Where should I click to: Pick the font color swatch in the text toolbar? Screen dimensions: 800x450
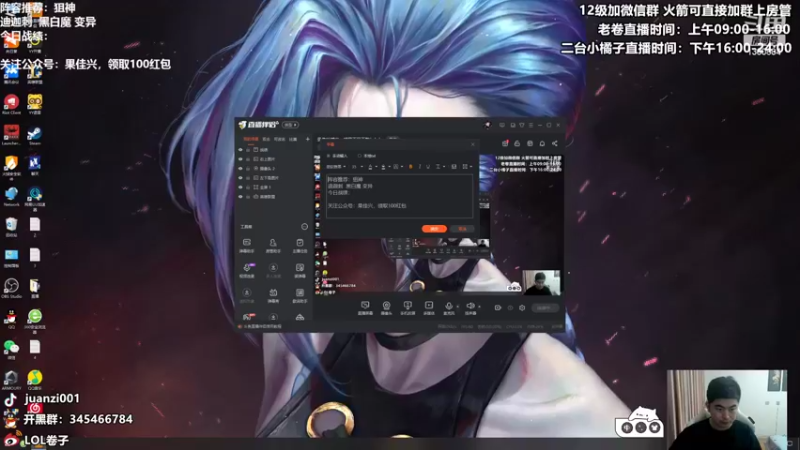(x=370, y=166)
